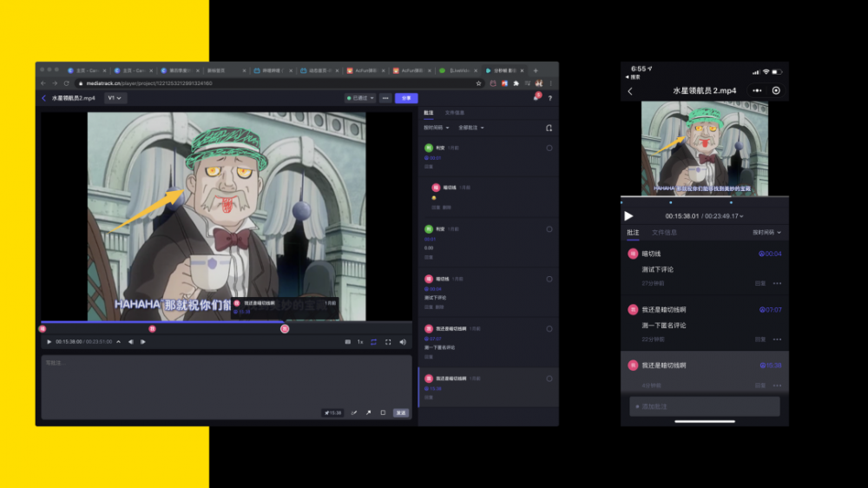Open the 全部批注 filter dropdown
868x488 pixels.
471,128
